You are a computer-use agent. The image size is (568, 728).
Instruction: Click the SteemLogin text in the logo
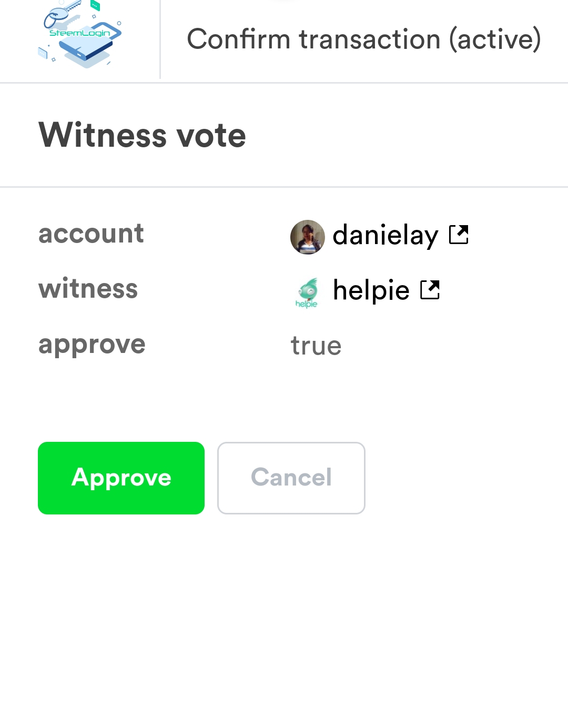(x=80, y=33)
